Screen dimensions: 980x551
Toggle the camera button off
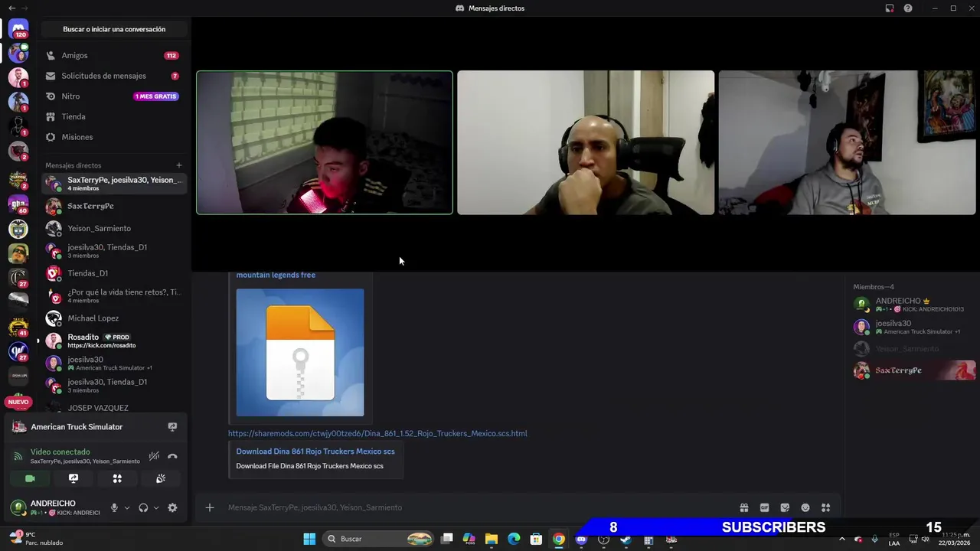tap(30, 478)
